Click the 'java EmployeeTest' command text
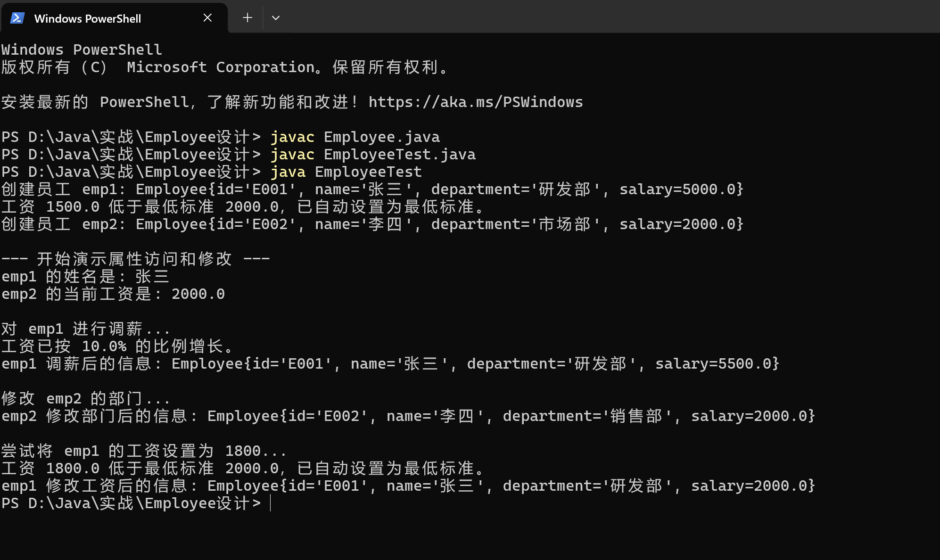 tap(346, 172)
